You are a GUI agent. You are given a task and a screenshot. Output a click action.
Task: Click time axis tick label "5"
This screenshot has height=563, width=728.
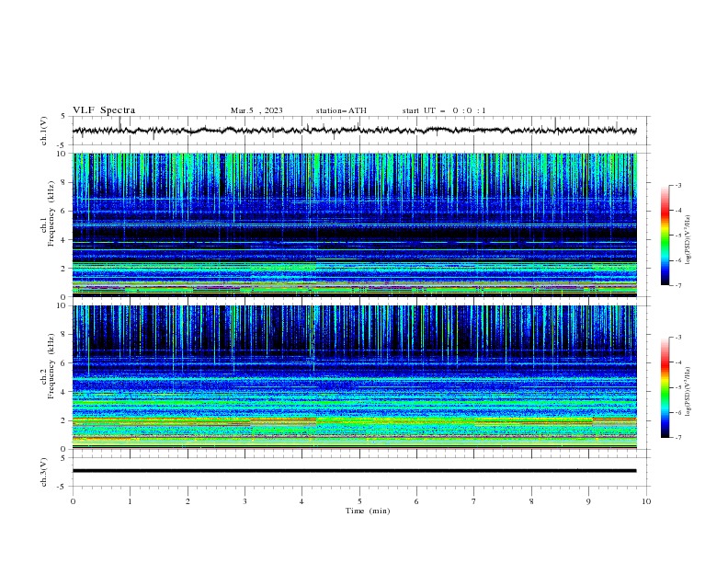pos(359,501)
